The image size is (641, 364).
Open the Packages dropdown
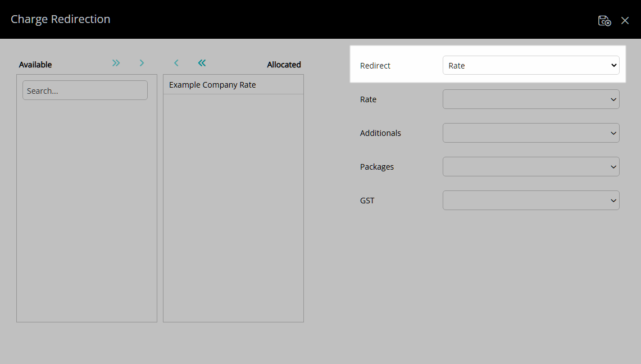(531, 167)
